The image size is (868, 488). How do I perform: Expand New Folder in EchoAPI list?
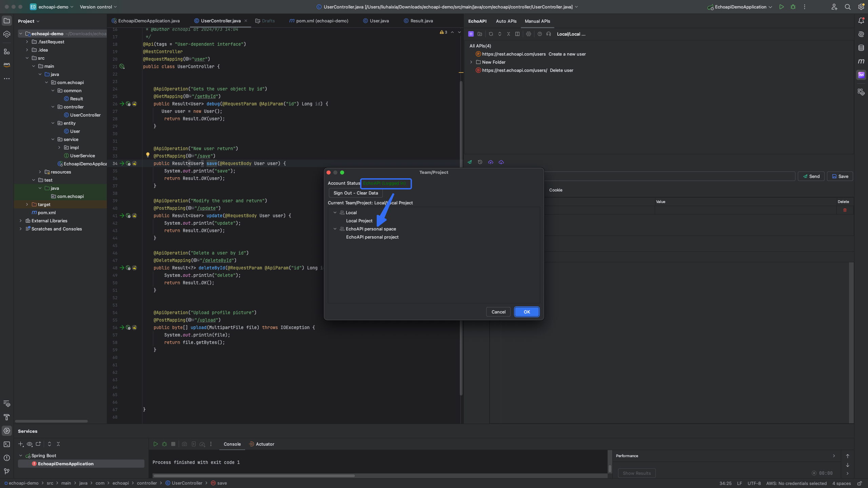471,62
